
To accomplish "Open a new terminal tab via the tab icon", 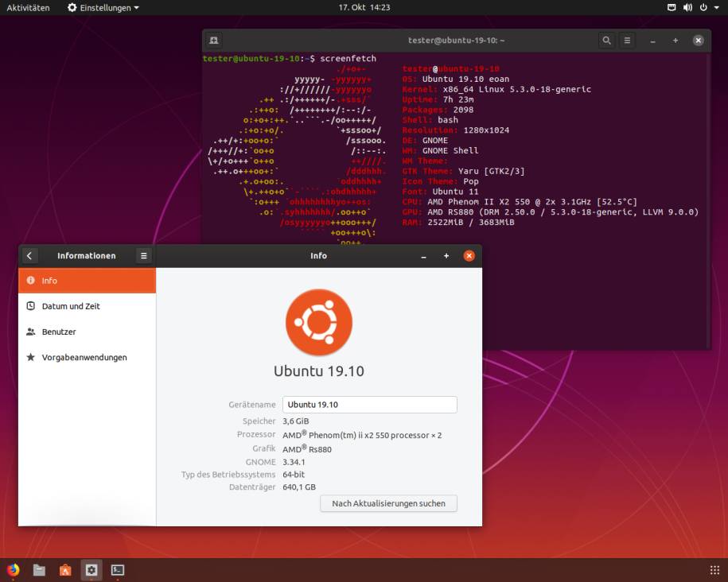I will point(212,40).
